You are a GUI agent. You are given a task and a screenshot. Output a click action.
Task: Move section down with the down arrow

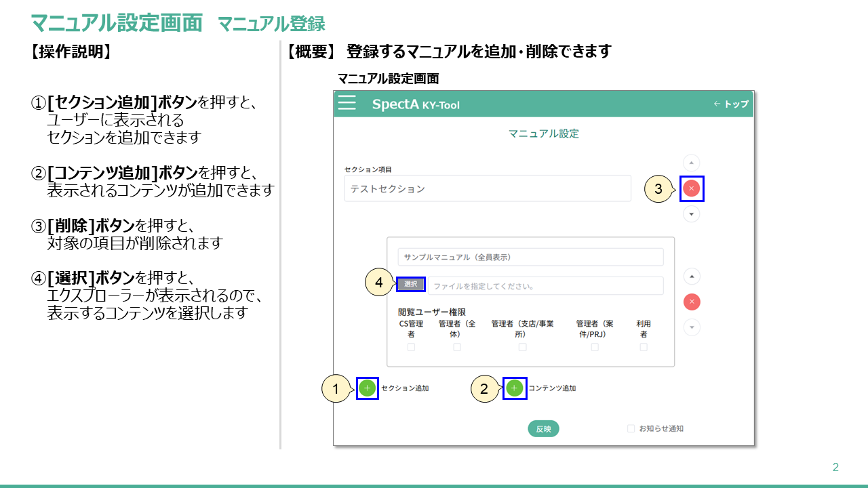691,214
